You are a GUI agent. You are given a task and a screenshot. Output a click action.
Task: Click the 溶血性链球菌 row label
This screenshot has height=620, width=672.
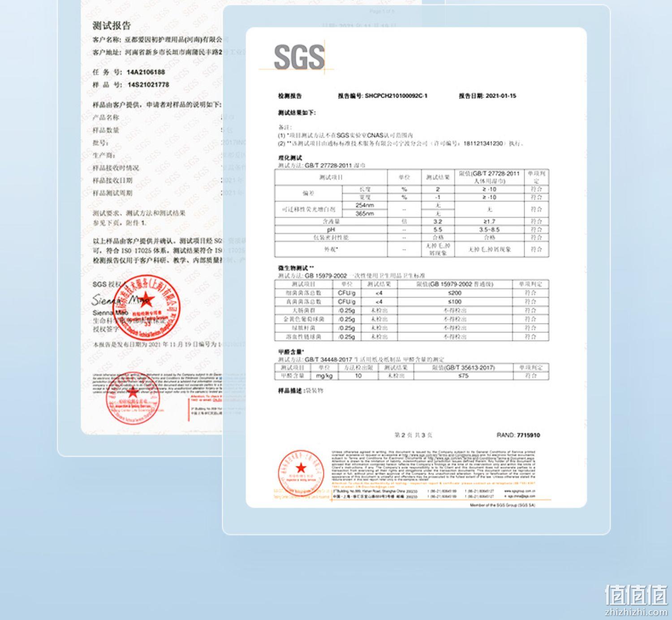(303, 336)
